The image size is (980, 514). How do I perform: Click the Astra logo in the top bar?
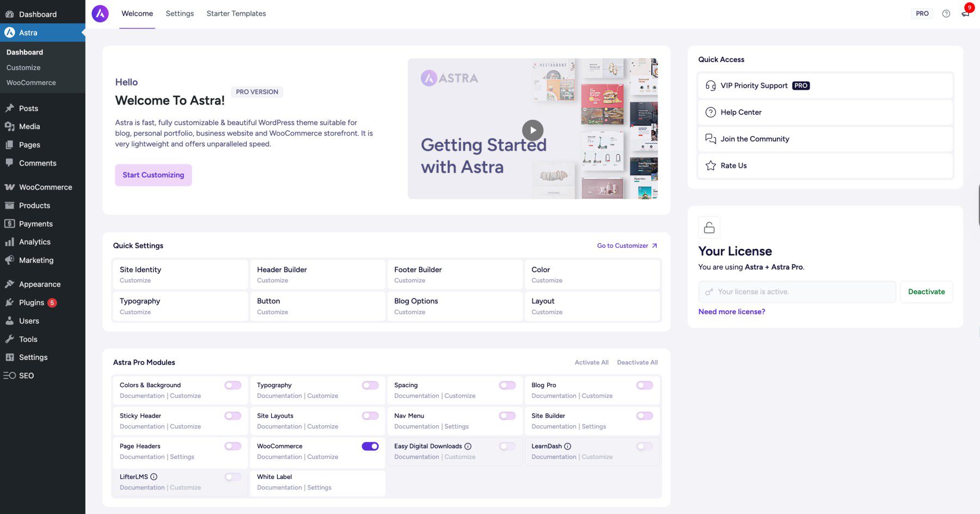[x=100, y=13]
